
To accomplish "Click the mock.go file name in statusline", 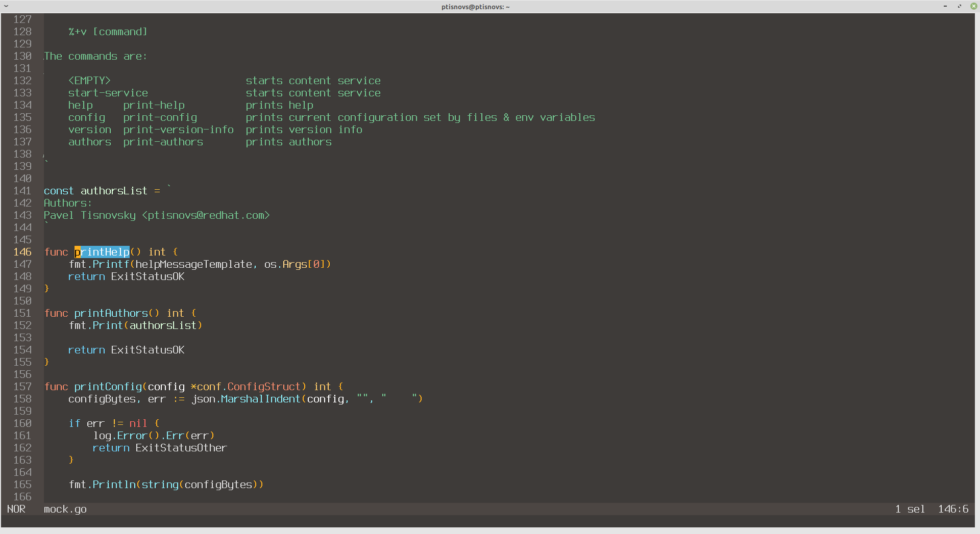I will click(x=65, y=509).
